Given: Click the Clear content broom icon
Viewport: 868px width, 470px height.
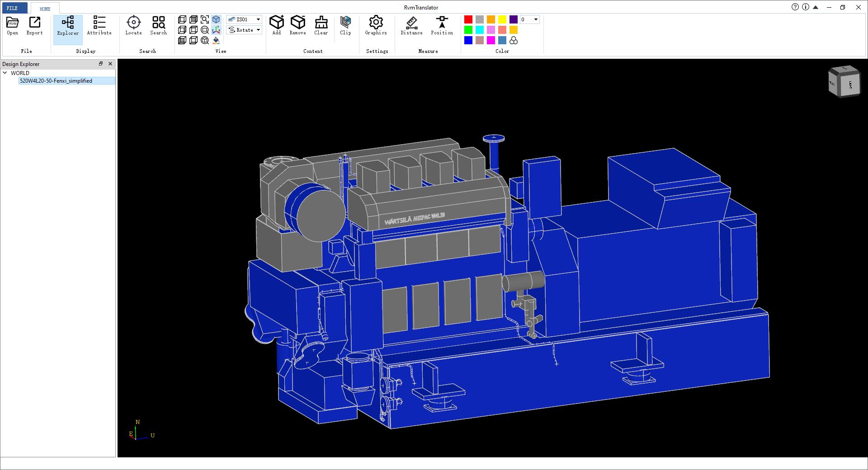Looking at the screenshot, I should click(x=321, y=26).
